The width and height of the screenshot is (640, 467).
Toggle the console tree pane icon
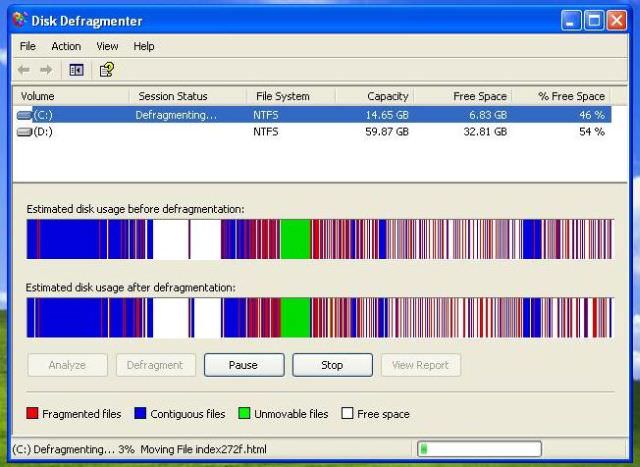click(x=76, y=70)
